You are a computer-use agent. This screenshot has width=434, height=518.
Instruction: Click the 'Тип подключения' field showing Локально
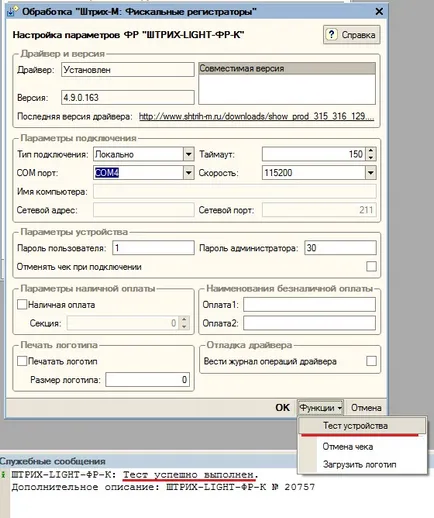click(138, 154)
